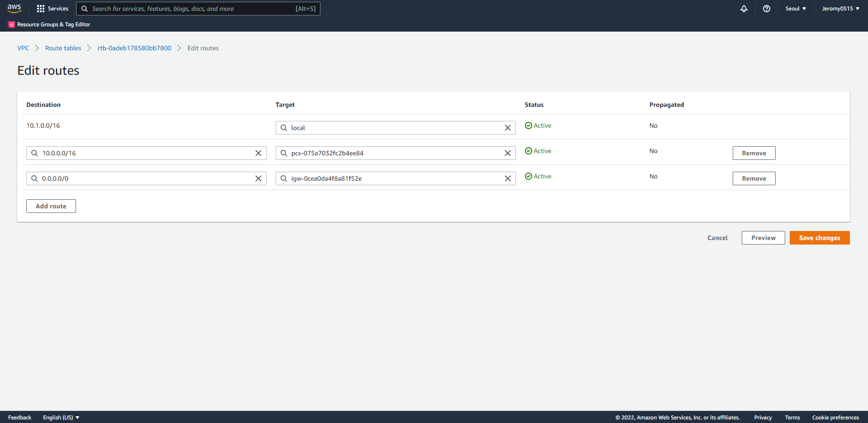Preview the route changes
This screenshot has height=423, width=868.
[763, 238]
